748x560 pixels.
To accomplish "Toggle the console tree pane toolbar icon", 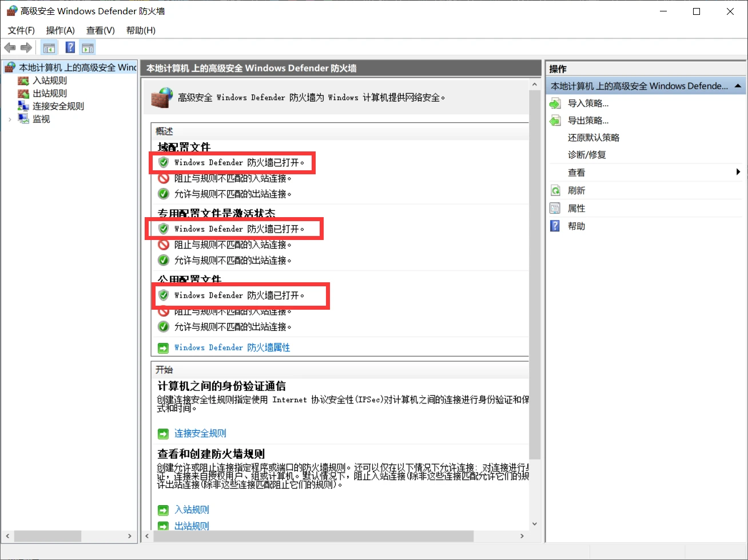I will pos(49,48).
